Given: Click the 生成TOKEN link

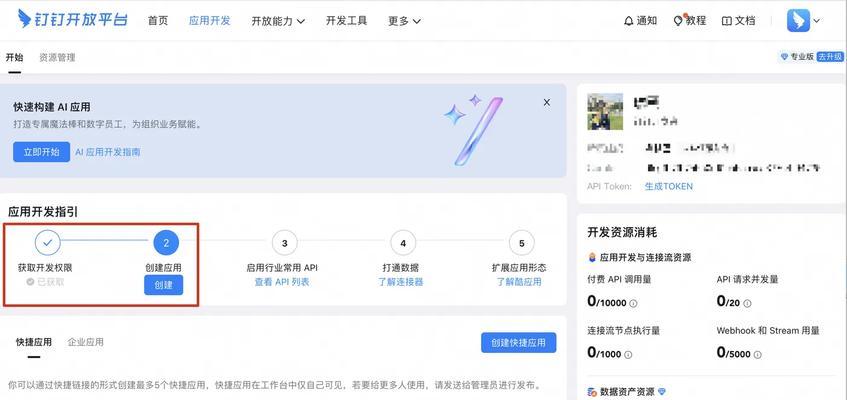Looking at the screenshot, I should tap(669, 186).
